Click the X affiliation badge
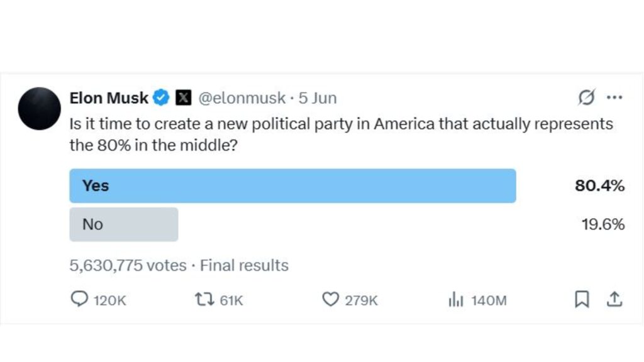Viewport: 644px width, 362px height. [x=183, y=97]
